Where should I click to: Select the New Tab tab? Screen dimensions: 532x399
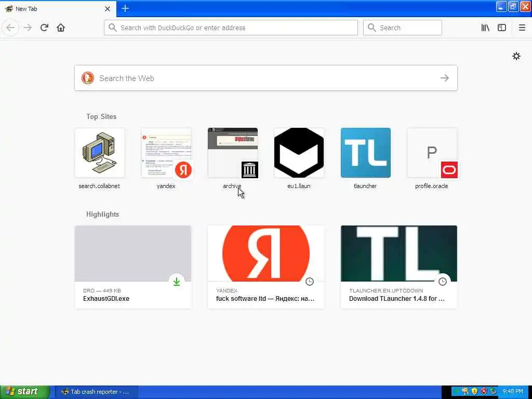pyautogui.click(x=58, y=9)
